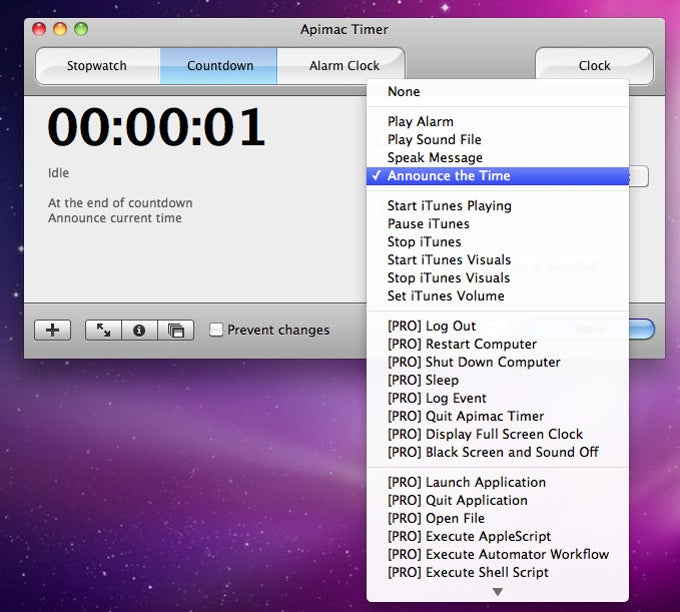The height and width of the screenshot is (612, 680).
Task: Select Speak Message in the menu
Action: click(x=497, y=157)
